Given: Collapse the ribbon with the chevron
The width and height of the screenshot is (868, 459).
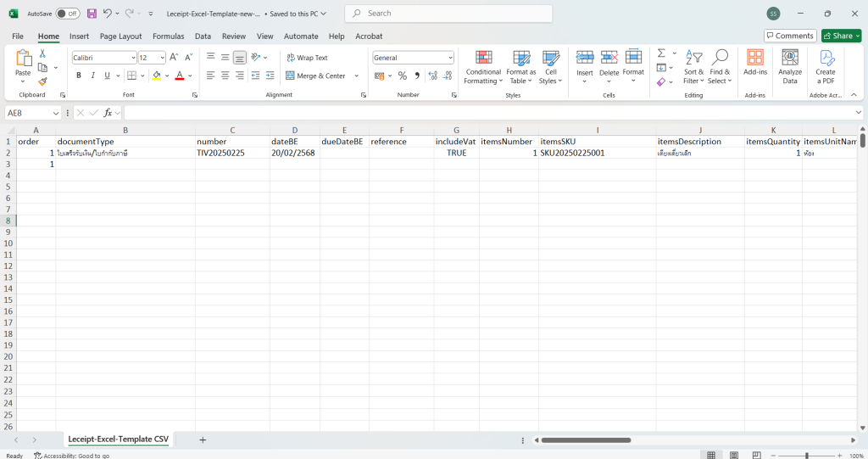Looking at the screenshot, I should tap(854, 95).
